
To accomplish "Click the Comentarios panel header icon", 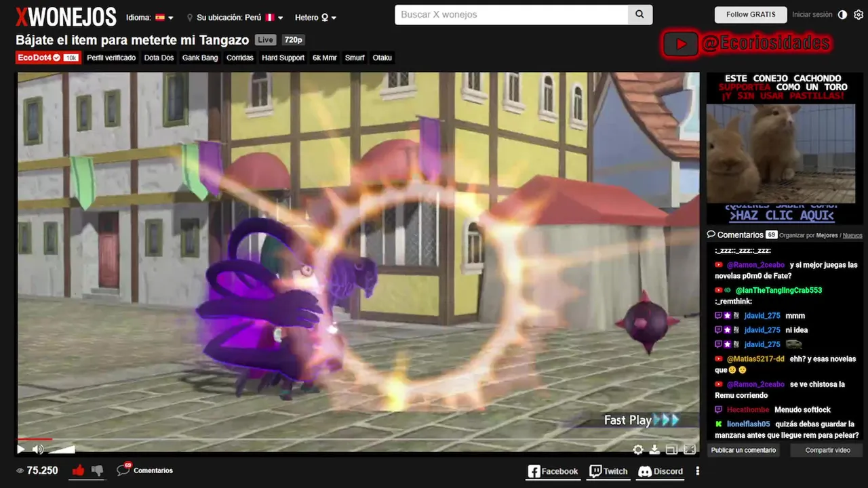I will (711, 235).
